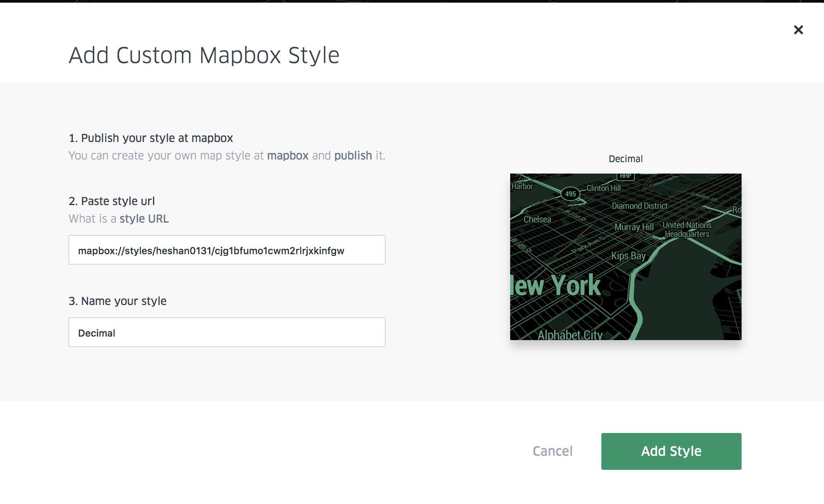Viewport: 824px width, 504px height.
Task: Click the 495 highway shield on the map
Action: 570,194
